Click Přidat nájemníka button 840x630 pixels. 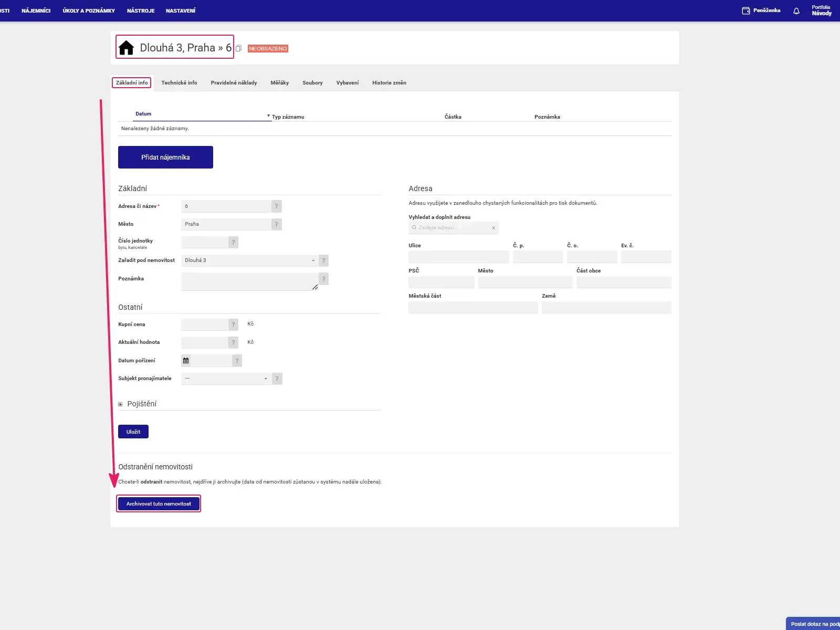(165, 157)
